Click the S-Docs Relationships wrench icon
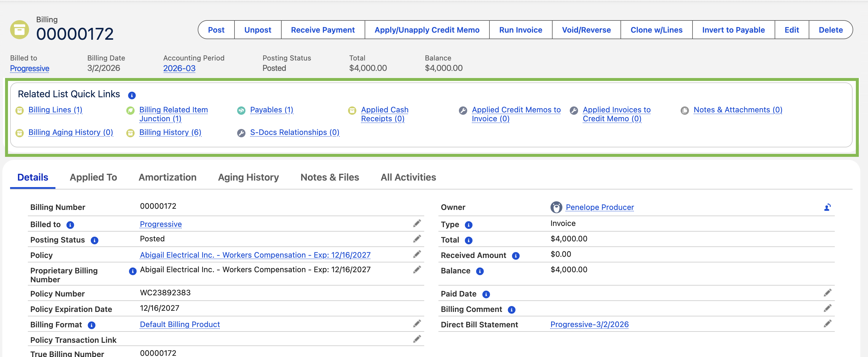Screen dimensions: 868x357 click(241, 133)
